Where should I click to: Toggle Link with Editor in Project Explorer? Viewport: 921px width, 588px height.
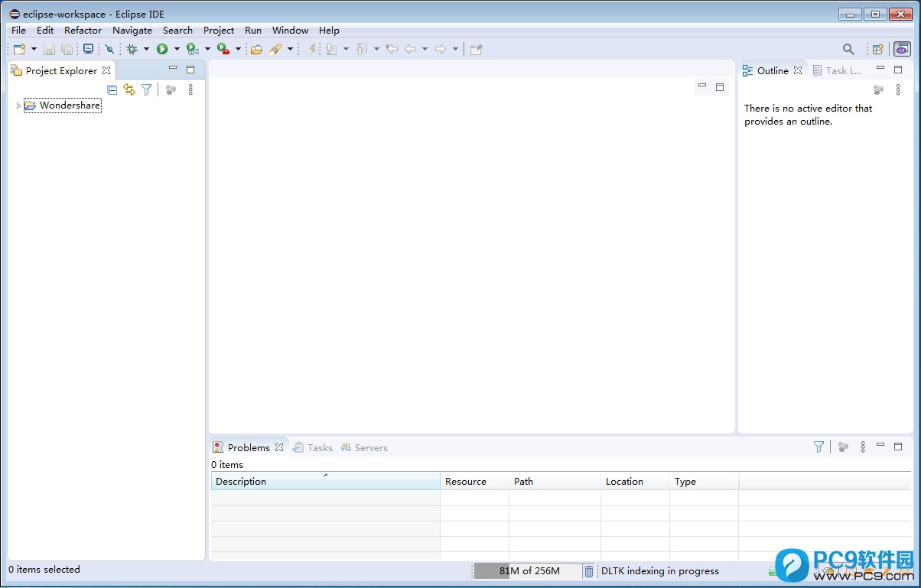click(129, 89)
